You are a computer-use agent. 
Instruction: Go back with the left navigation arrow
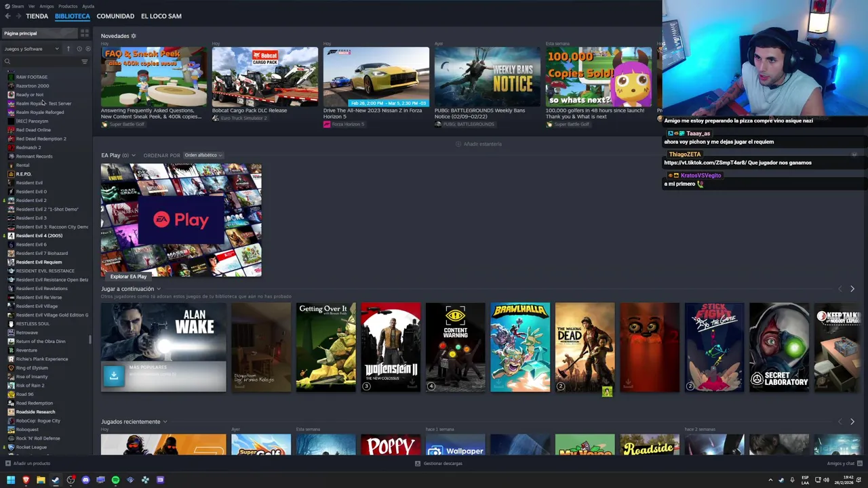pos(7,16)
